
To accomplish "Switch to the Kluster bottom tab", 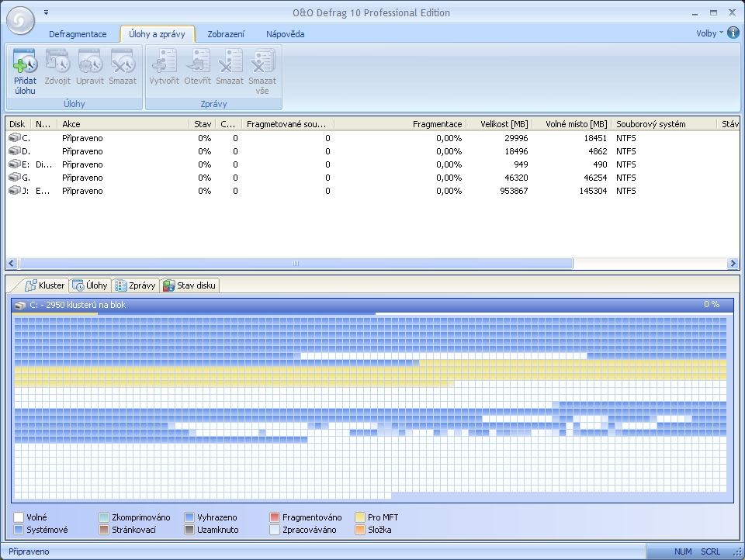I will pyautogui.click(x=44, y=285).
